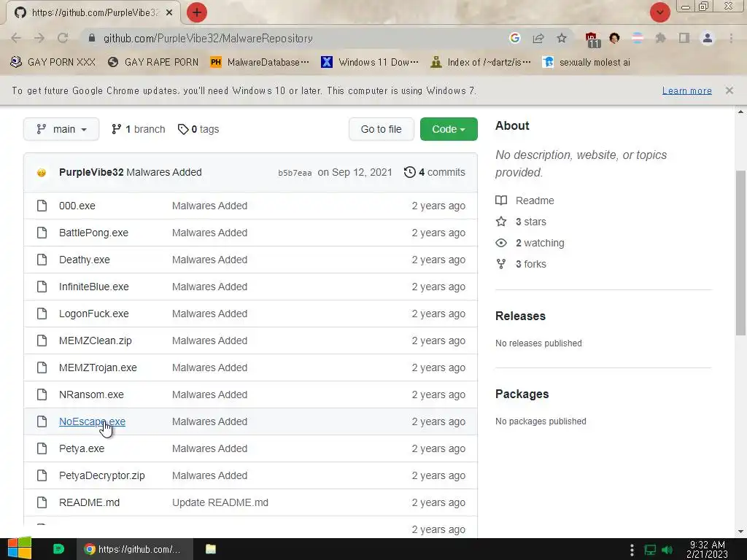Viewport: 747px width, 560px height.
Task: Click network monitor tray icon
Action: point(650,550)
